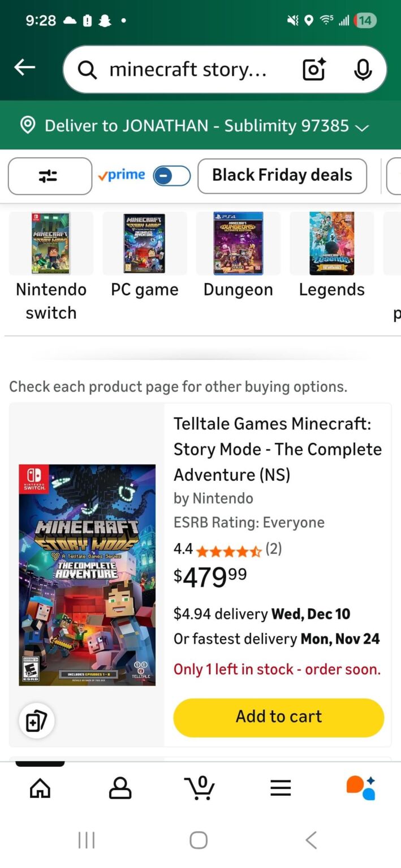Open search filters via the sliders icon
This screenshot has height=868, width=401.
pos(50,176)
